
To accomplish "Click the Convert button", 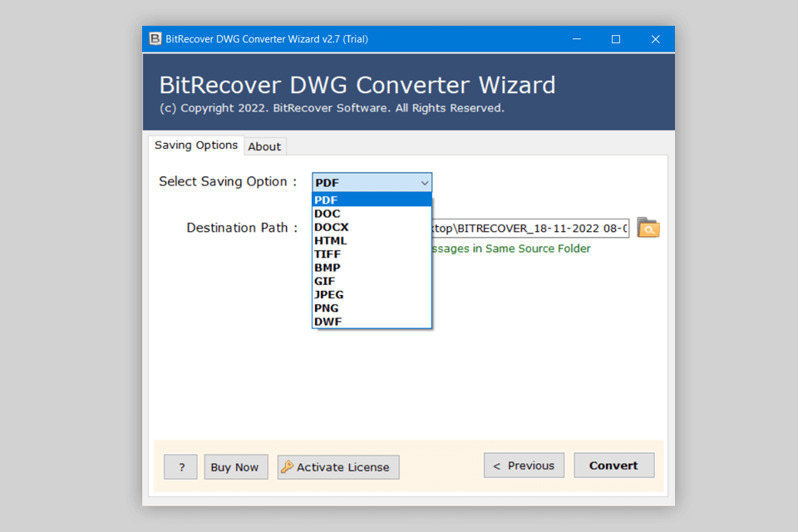I will click(x=613, y=465).
